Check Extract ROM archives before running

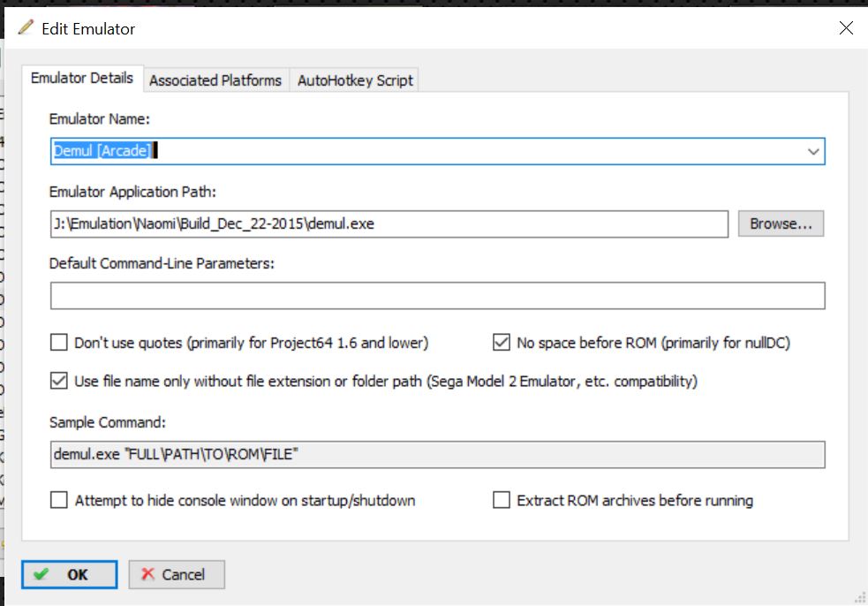tap(501, 501)
